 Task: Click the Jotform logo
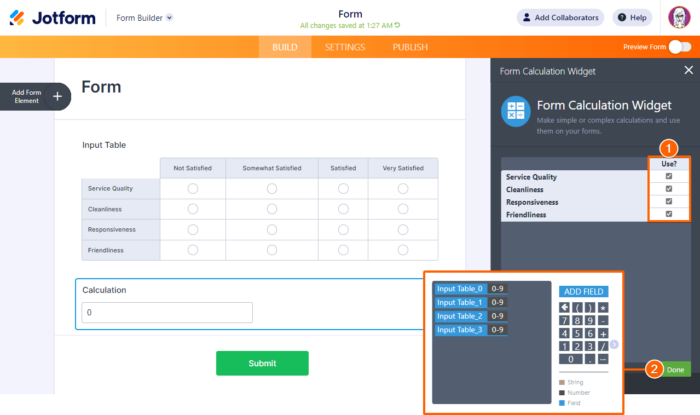coord(52,18)
